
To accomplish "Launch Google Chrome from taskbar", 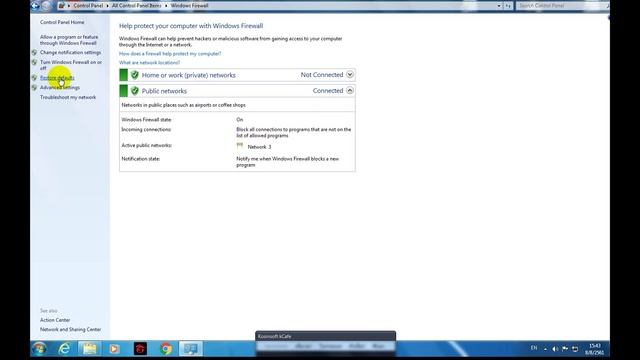I will (165, 349).
